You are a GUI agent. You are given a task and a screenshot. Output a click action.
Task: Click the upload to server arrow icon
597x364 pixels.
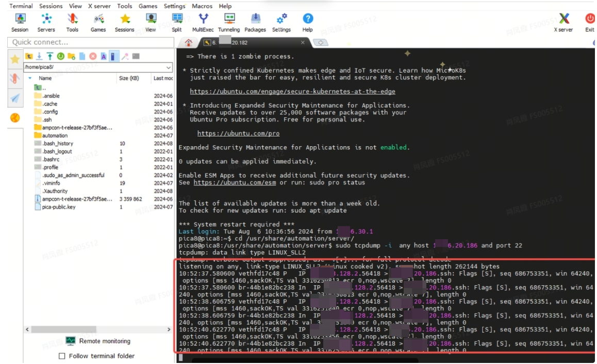(49, 56)
